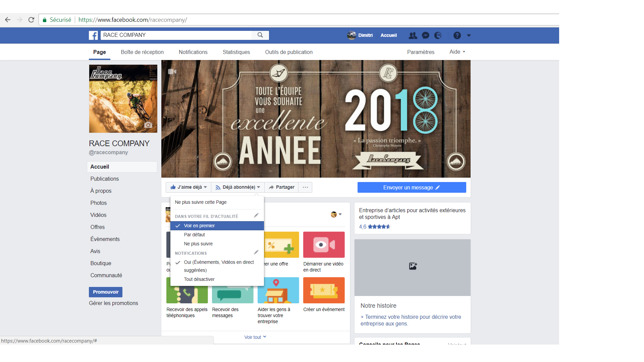
Task: Click the profile picture camera icon
Action: [x=148, y=125]
